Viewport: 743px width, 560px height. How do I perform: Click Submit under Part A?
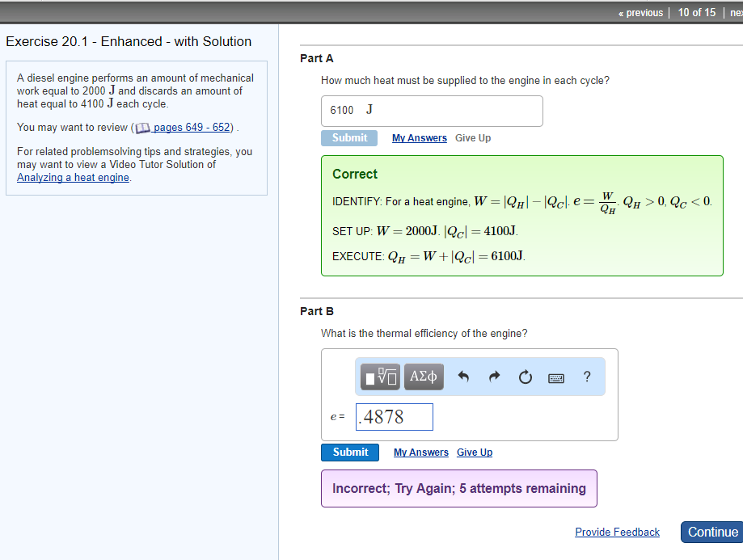coord(348,137)
